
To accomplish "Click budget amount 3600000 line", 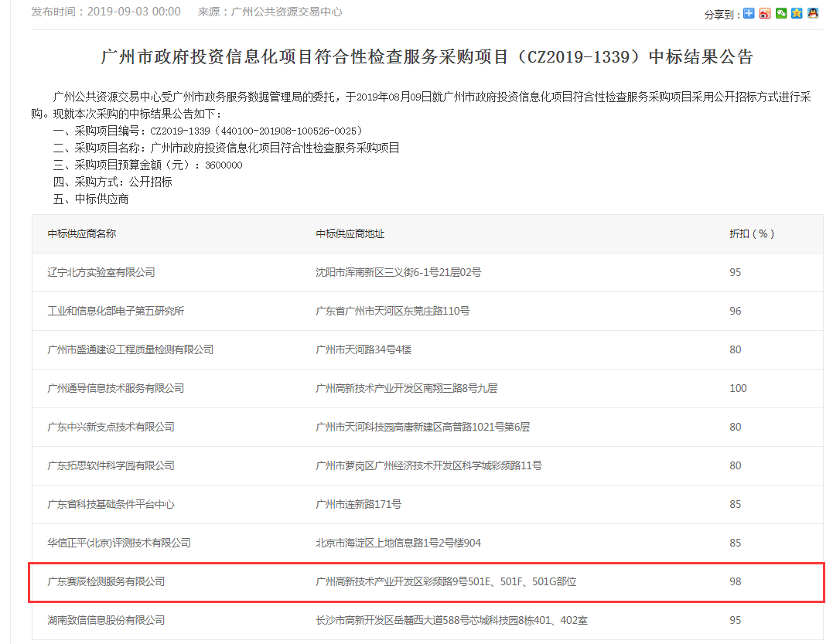I will point(148,165).
